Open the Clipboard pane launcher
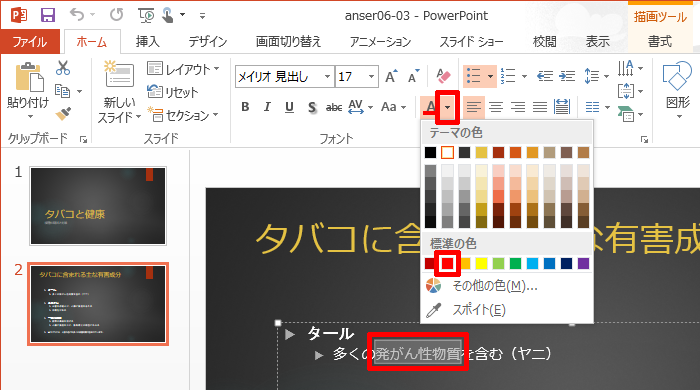 tap(83, 140)
